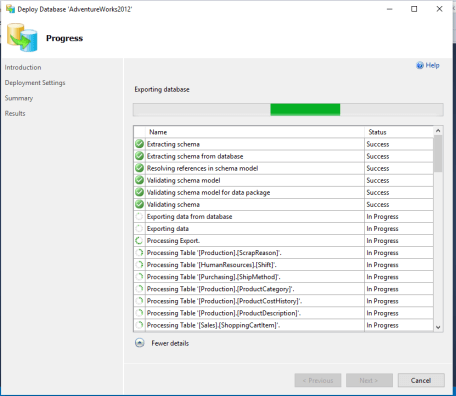Go to the Introduction step

tap(23, 67)
